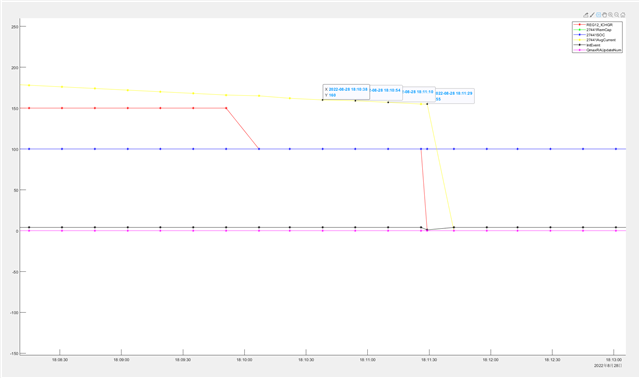640x378 pixels.
Task: Click y-axis tick label 250
Action: coord(15,27)
